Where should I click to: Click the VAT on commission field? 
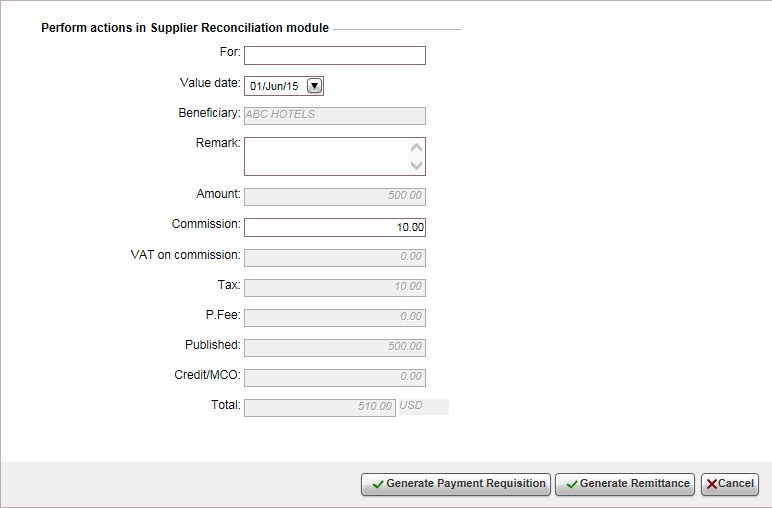pos(335,258)
